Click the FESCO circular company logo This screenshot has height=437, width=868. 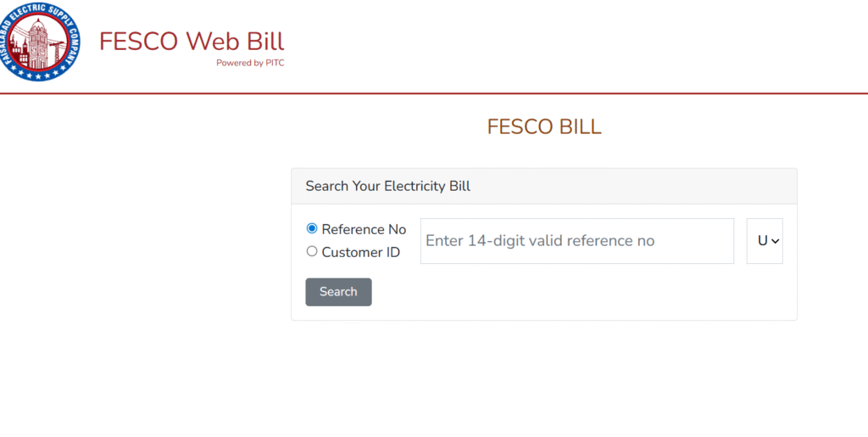tap(39, 42)
